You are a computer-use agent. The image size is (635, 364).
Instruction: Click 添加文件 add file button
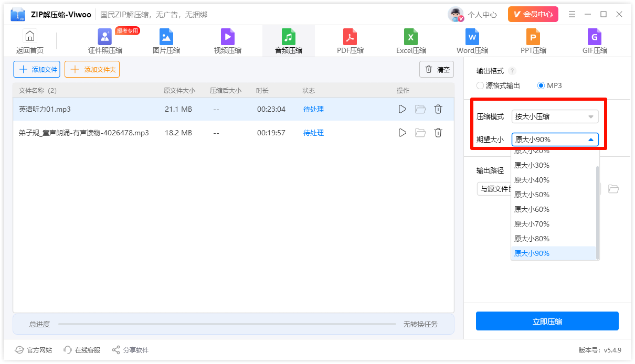tap(37, 69)
